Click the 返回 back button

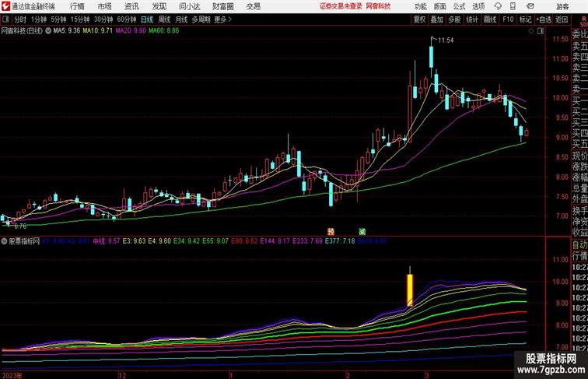click(x=562, y=19)
